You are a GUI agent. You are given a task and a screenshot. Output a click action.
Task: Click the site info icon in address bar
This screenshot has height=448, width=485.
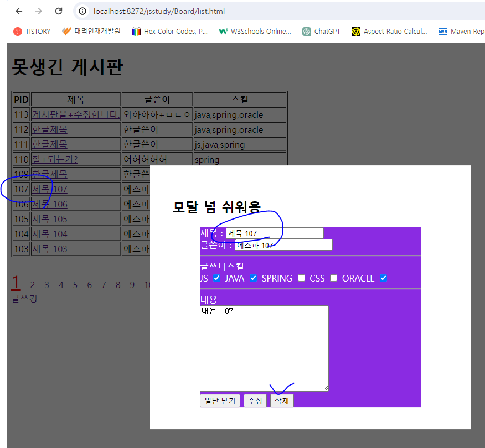(82, 11)
